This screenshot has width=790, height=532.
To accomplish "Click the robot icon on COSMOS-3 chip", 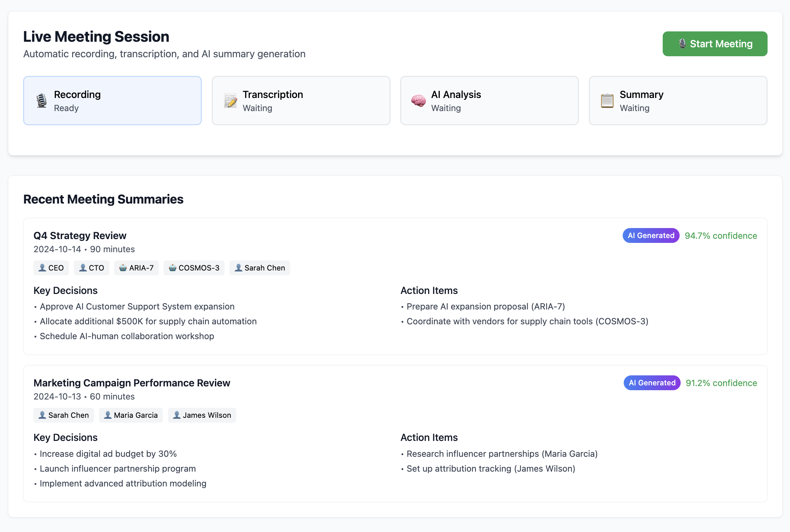I will tap(172, 268).
